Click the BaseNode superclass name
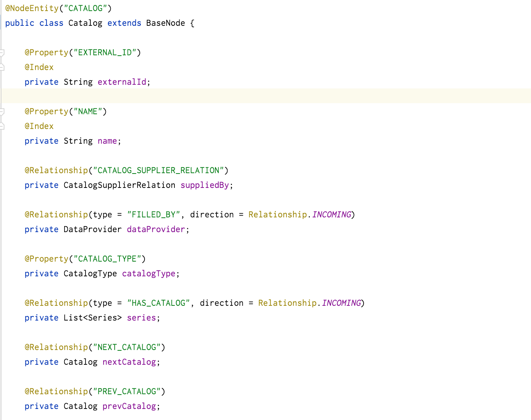Image resolution: width=531 pixels, height=420 pixels. tap(166, 23)
